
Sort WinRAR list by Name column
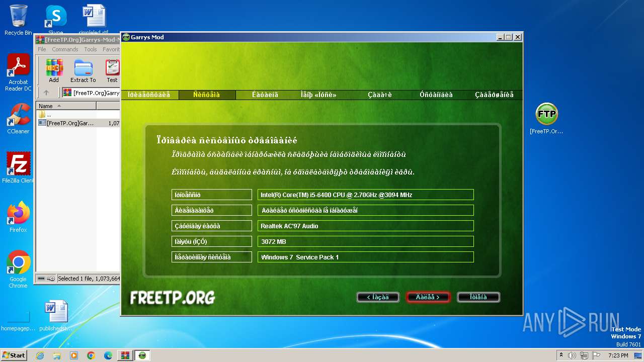(66, 106)
